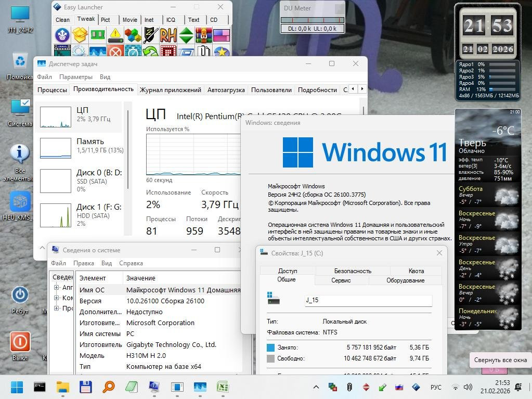The image size is (532, 399).
Task: Click the J_15 drive label input field
Action: [368, 301]
